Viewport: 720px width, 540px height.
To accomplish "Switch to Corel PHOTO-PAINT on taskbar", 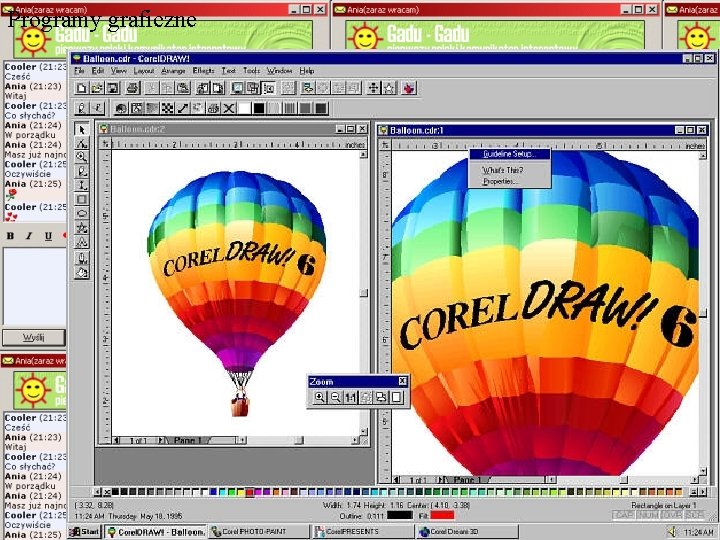I will tap(259, 532).
